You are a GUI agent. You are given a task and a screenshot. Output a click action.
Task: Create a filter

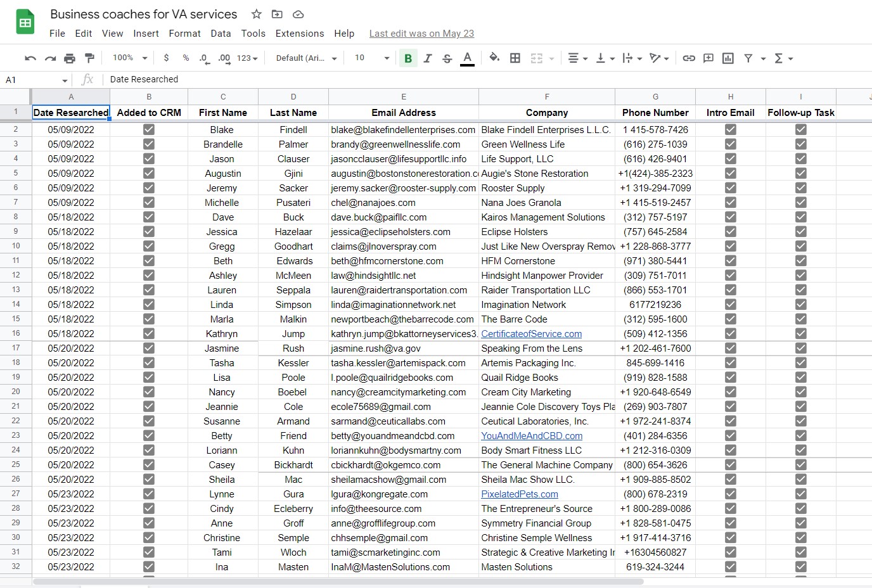tap(748, 58)
